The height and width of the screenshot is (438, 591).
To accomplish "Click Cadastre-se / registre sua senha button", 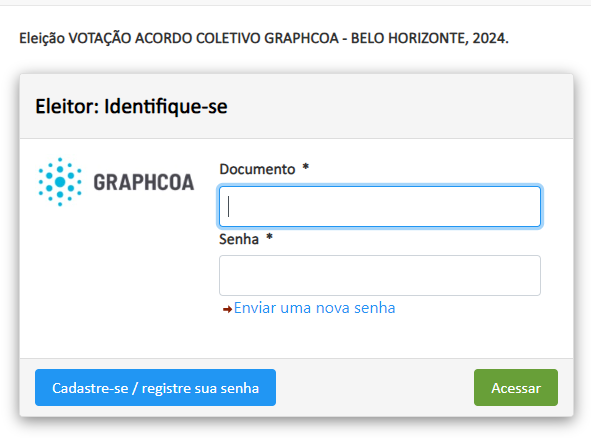I will [155, 388].
